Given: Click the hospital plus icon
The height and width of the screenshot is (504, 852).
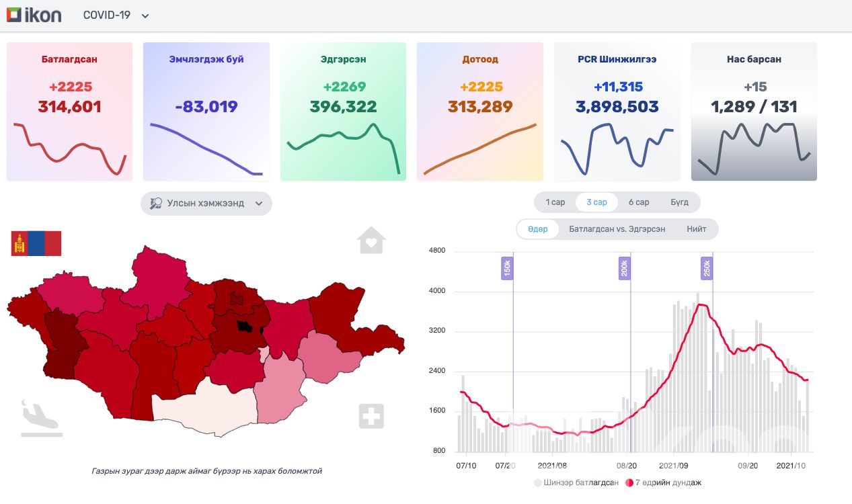Looking at the screenshot, I should [x=371, y=416].
